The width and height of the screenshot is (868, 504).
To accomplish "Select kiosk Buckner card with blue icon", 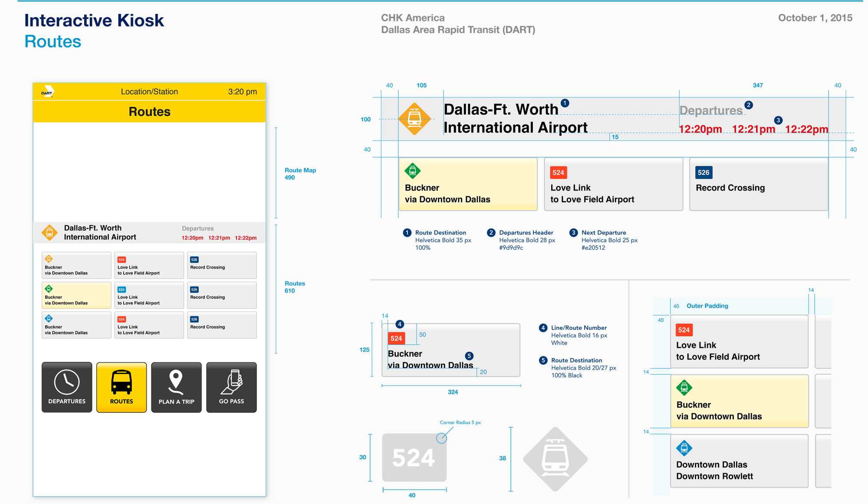I will 76,325.
